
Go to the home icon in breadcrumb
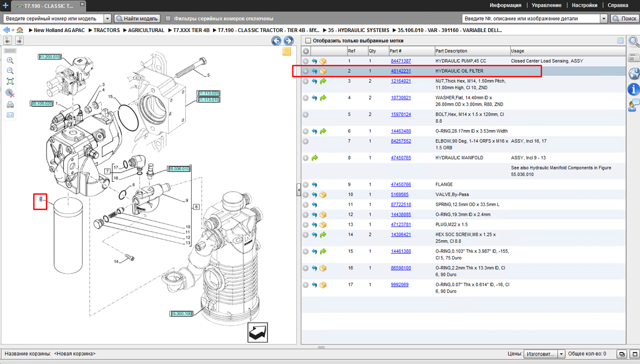pos(20,30)
